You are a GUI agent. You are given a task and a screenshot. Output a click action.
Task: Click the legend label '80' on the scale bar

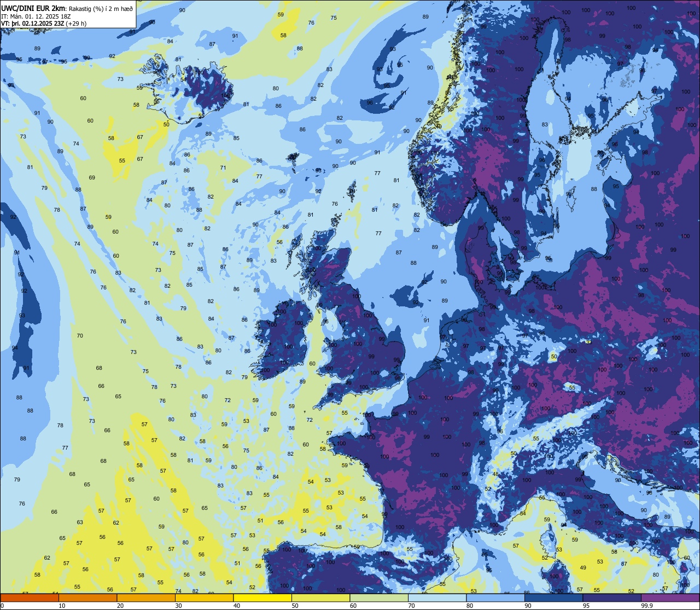(470, 606)
